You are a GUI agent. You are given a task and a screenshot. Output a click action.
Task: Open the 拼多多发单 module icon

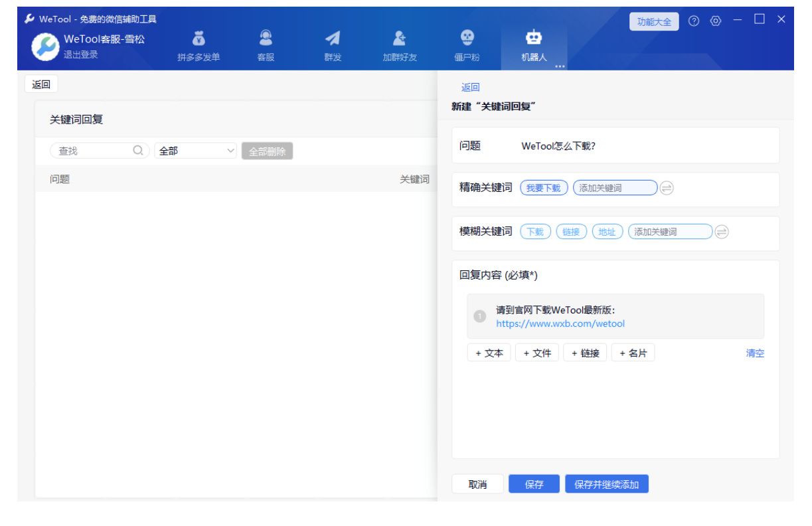[198, 39]
